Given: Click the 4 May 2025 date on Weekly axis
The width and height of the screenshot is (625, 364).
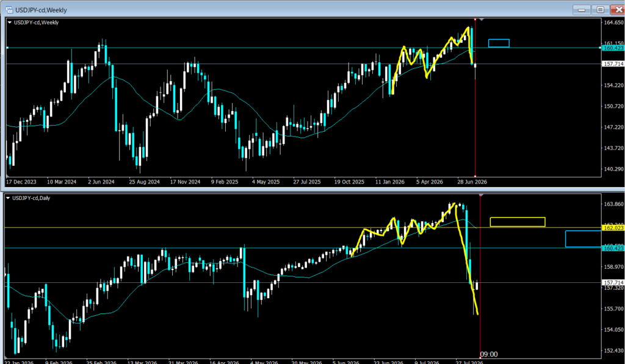Looking at the screenshot, I should (x=266, y=182).
